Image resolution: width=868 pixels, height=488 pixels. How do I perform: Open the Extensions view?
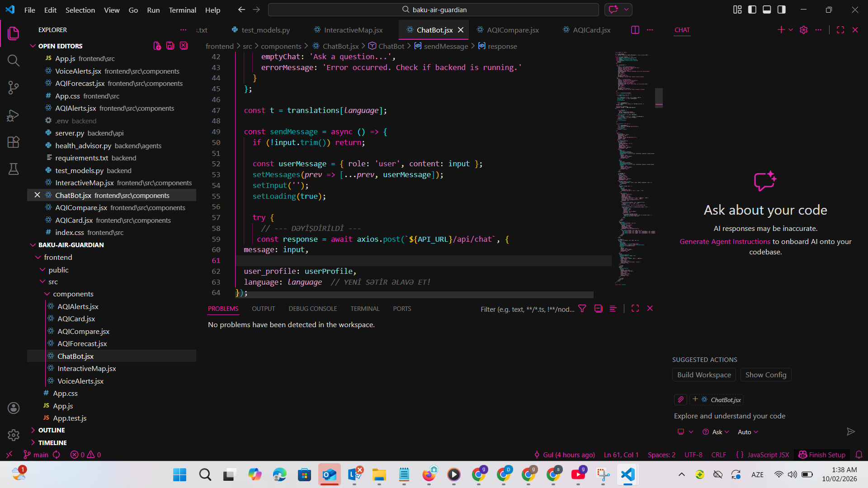(x=14, y=142)
